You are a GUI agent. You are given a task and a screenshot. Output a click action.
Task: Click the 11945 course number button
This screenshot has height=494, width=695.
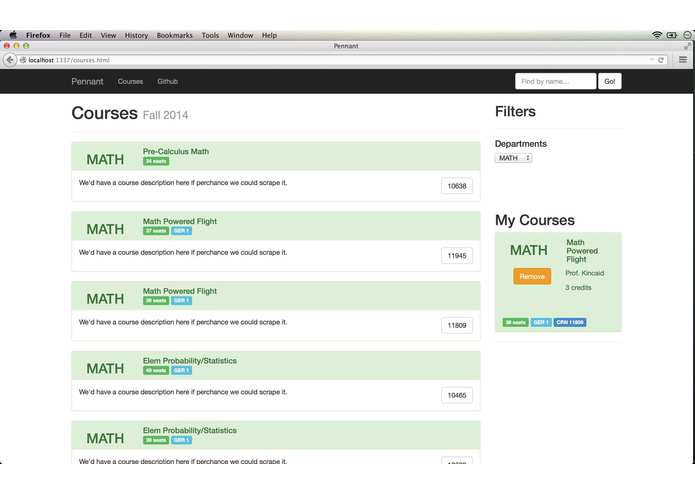pyautogui.click(x=457, y=256)
